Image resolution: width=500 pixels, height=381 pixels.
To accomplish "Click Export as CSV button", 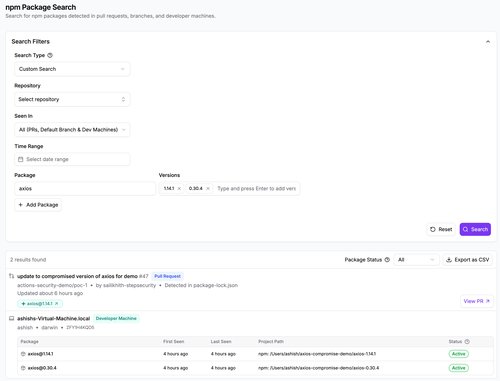I will 468,260.
